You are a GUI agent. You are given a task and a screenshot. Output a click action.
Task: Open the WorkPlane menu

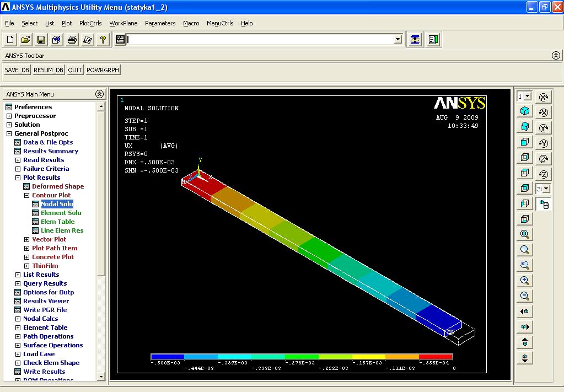click(x=123, y=23)
